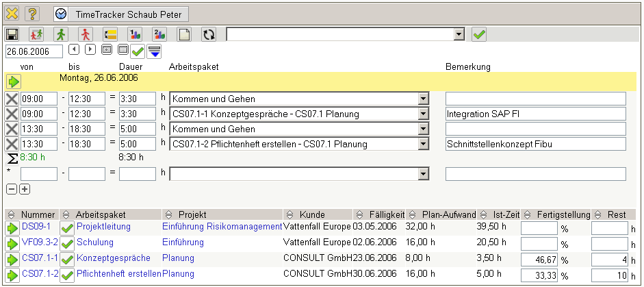
Task: Toggle checkmark for Projektleitung work package
Action: coord(67,227)
